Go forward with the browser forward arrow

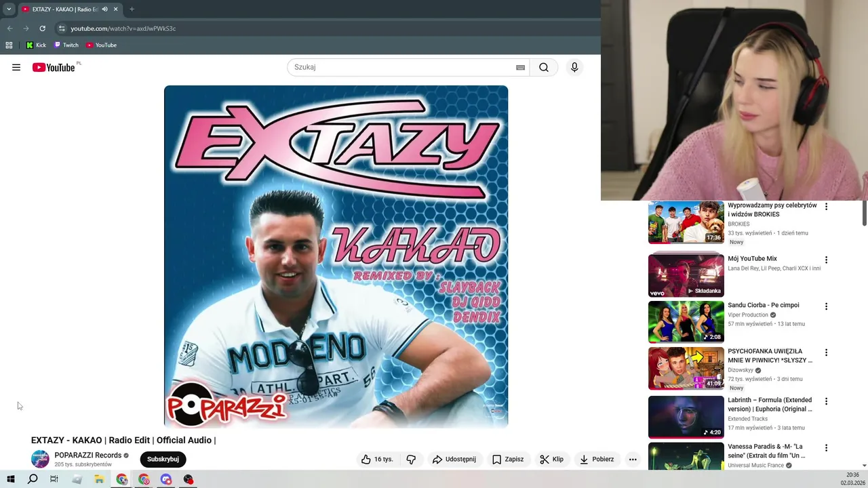point(26,28)
